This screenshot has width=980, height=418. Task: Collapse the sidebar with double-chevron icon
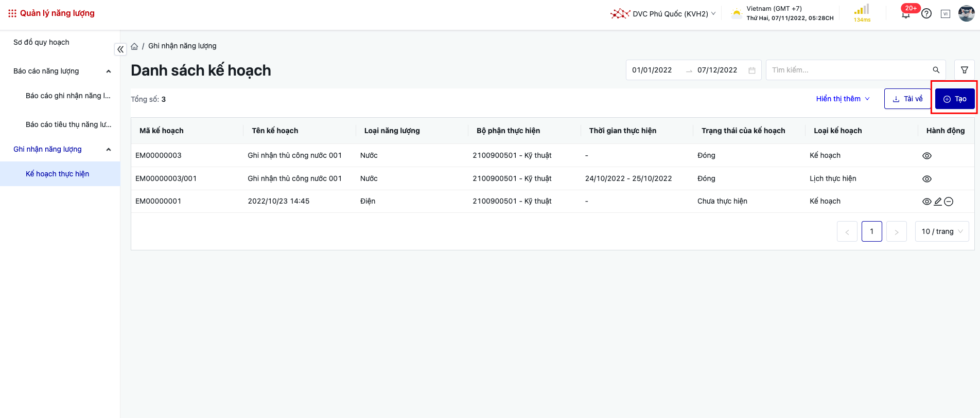[120, 49]
